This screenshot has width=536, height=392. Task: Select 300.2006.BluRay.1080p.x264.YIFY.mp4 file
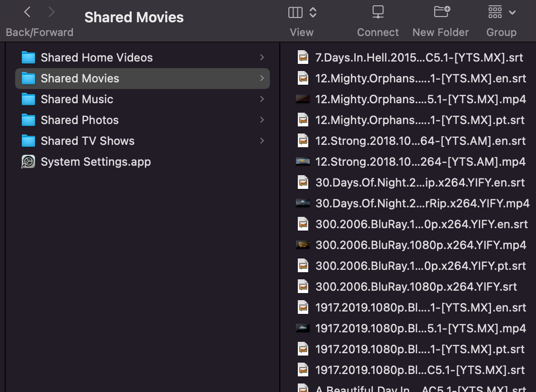point(420,245)
